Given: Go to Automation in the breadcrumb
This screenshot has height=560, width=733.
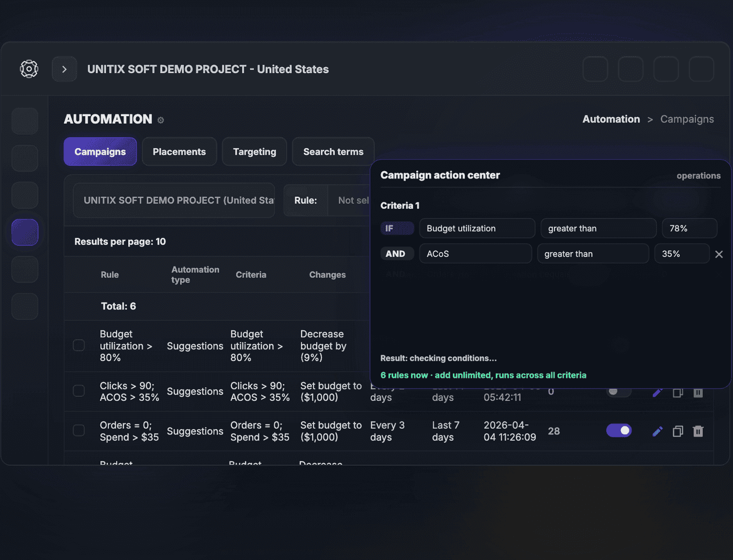Looking at the screenshot, I should (x=611, y=119).
